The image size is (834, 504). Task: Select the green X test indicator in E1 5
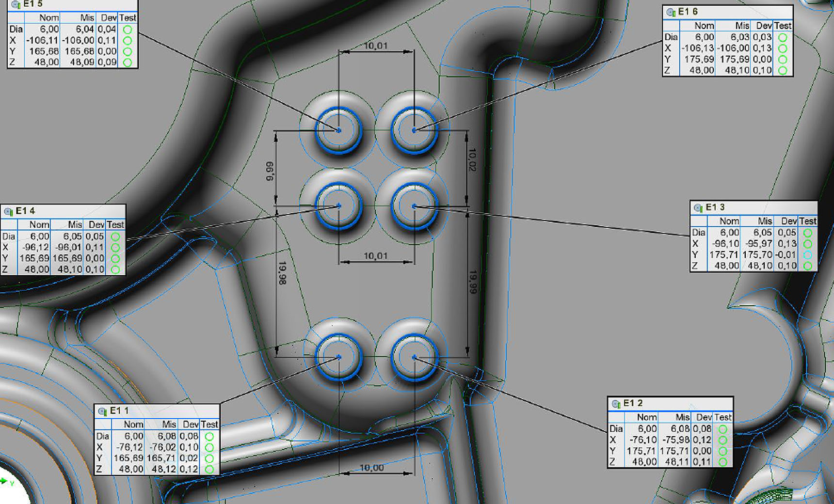[x=128, y=41]
